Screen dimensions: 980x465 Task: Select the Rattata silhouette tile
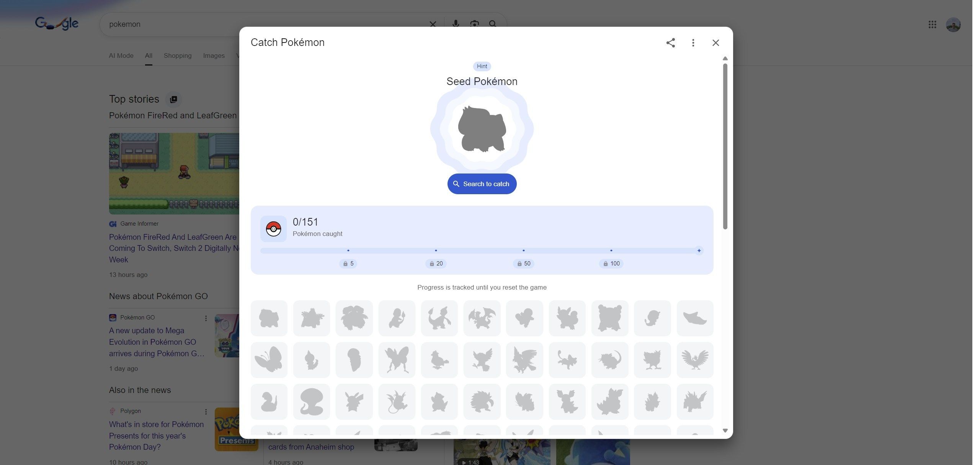[x=567, y=360]
